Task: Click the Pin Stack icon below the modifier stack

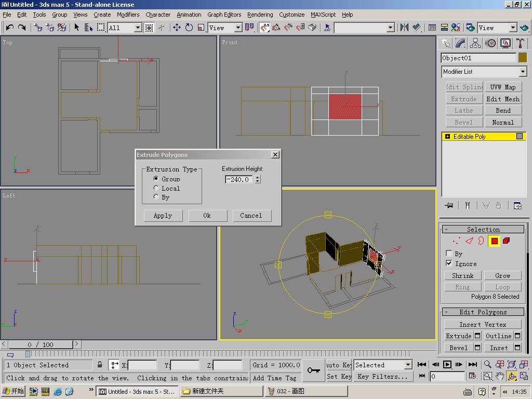Action: 449,205
